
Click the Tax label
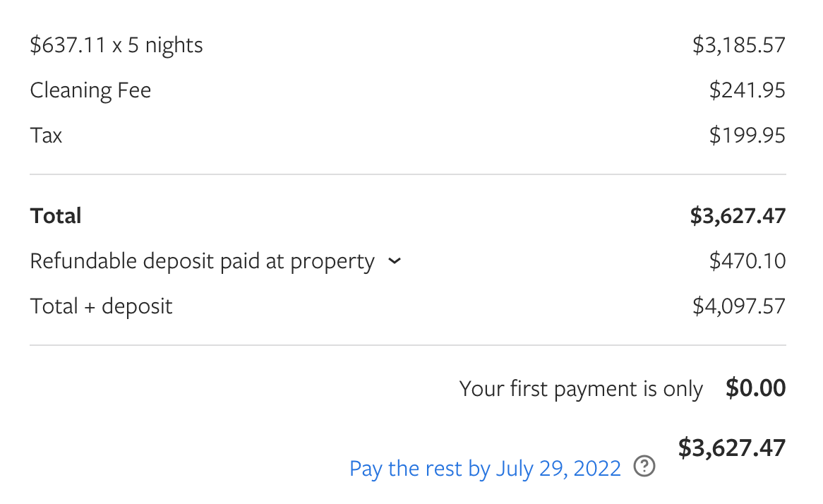(46, 135)
